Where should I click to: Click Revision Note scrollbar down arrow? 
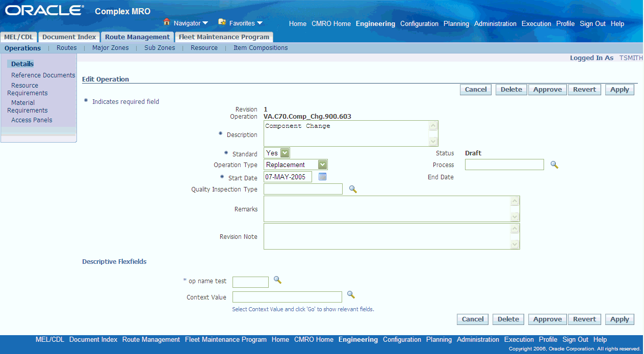pyautogui.click(x=515, y=244)
